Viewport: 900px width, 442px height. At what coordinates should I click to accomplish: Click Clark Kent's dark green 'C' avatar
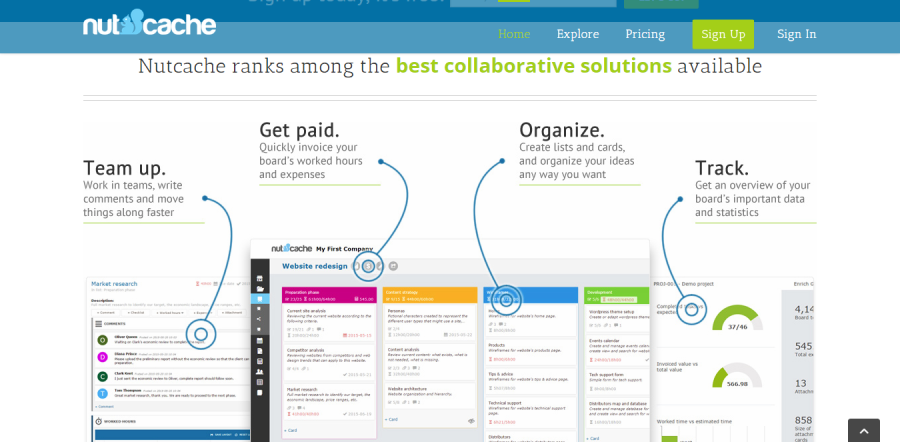pyautogui.click(x=102, y=377)
